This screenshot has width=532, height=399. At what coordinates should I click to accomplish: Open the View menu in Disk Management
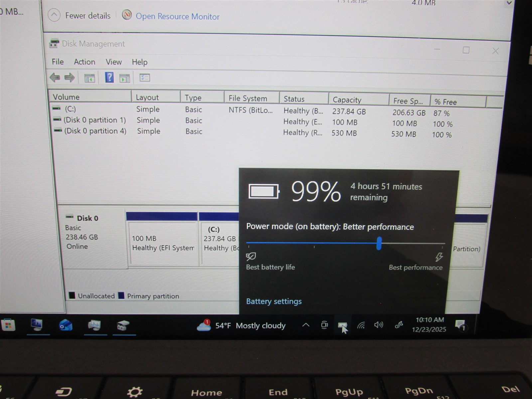[x=113, y=62]
